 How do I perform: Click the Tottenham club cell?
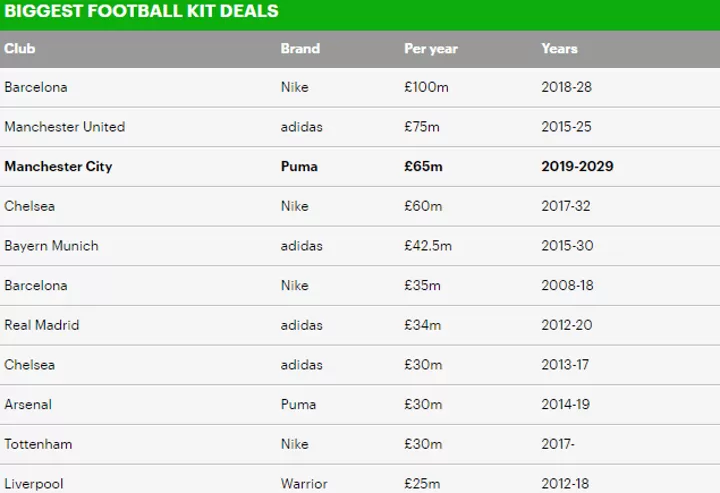[38, 444]
